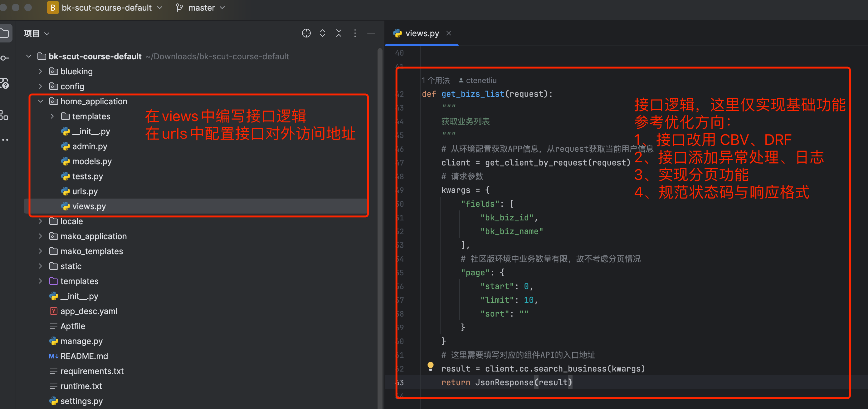Close the views.py editor tab
Screen dimensions: 868x409
(448, 33)
